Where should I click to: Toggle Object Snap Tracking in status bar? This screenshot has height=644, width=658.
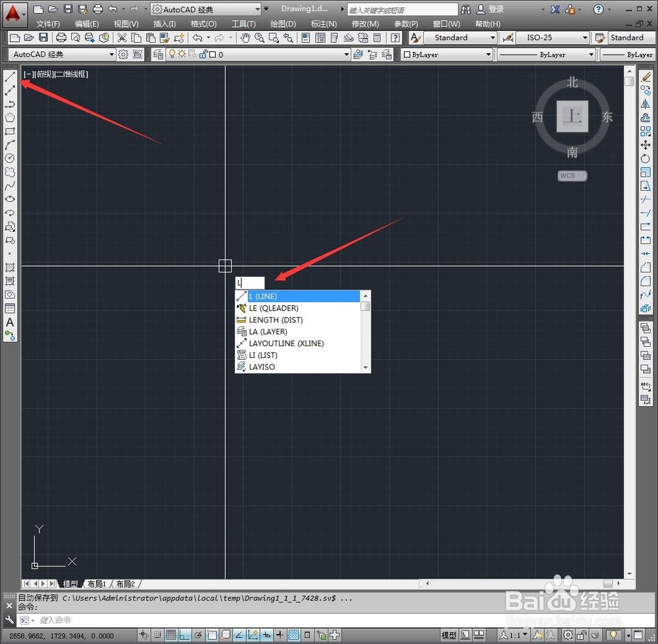pyautogui.click(x=240, y=635)
